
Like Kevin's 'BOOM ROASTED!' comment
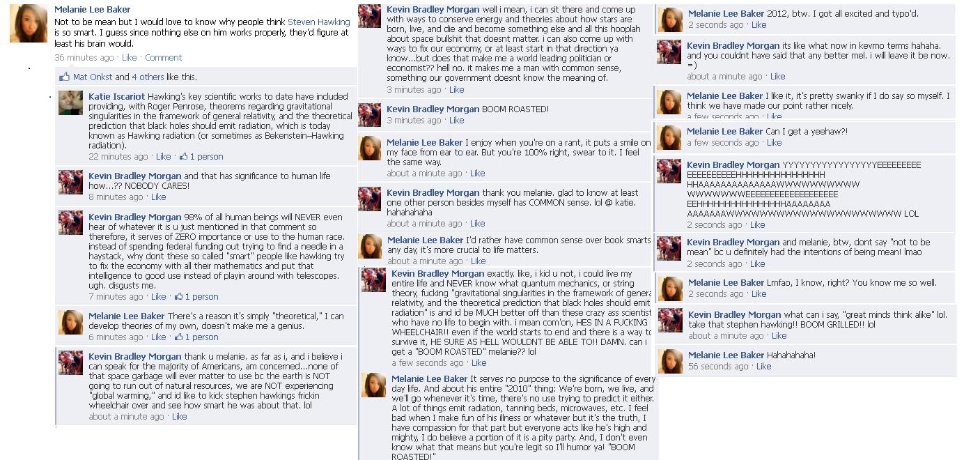(457, 120)
